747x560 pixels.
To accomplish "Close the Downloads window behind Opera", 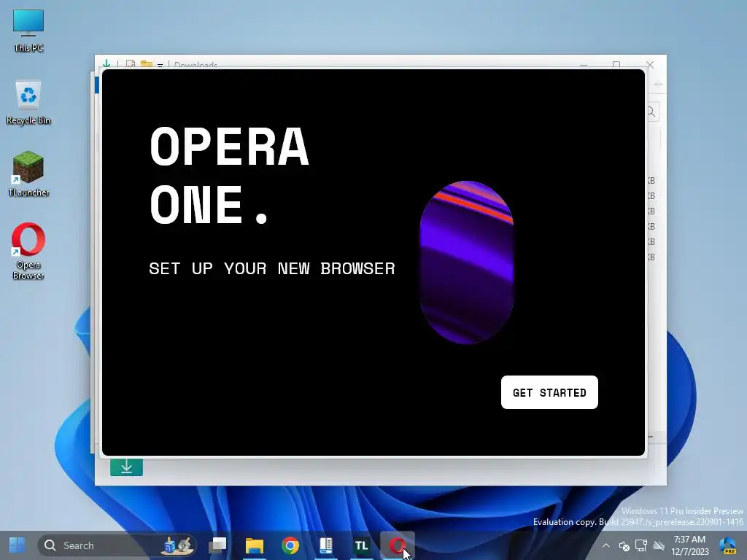I will click(x=650, y=65).
